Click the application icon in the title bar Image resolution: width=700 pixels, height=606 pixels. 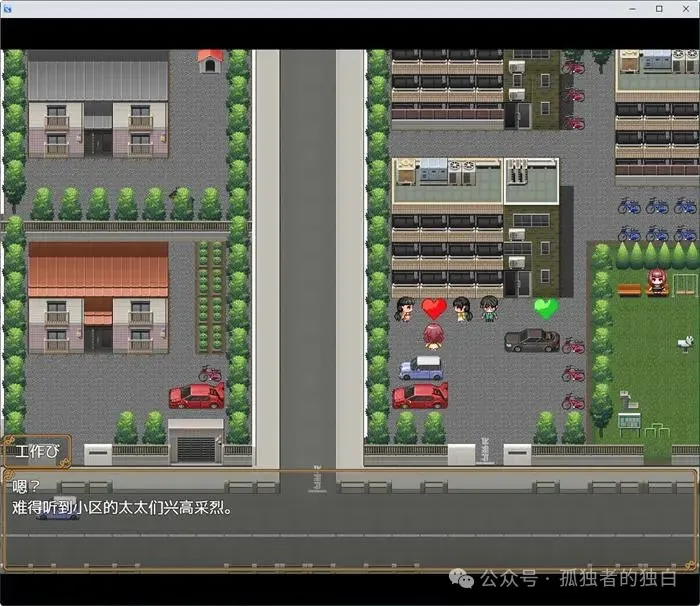(x=9, y=8)
